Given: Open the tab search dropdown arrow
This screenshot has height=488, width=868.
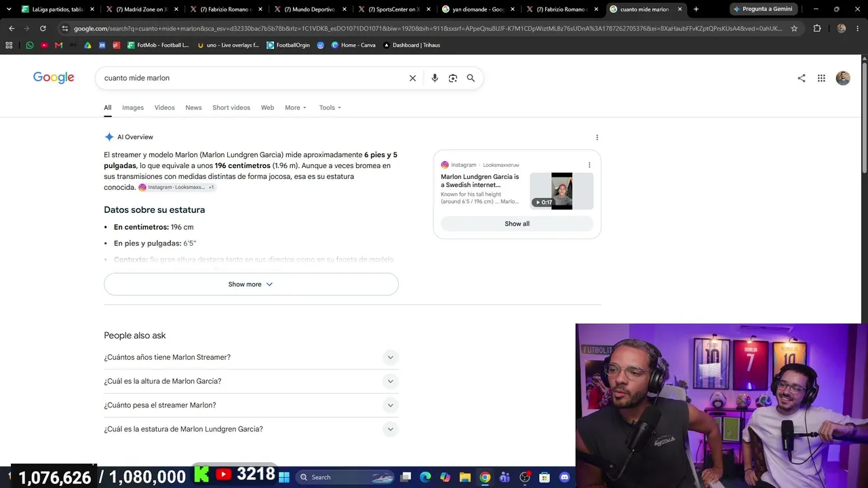Looking at the screenshot, I should [x=9, y=9].
